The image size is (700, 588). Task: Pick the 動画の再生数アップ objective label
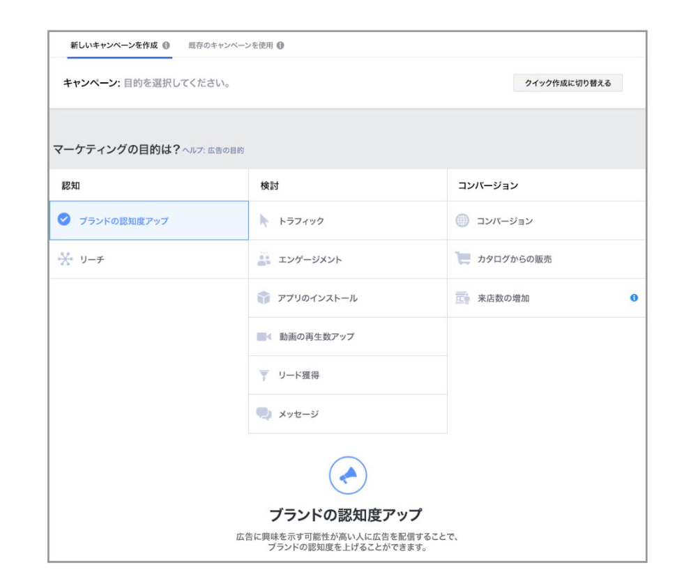pos(317,336)
